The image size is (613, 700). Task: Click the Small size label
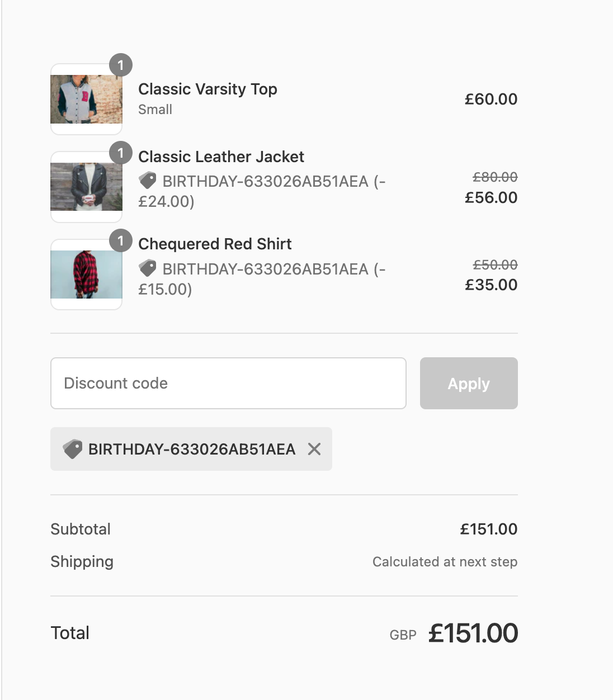click(155, 110)
